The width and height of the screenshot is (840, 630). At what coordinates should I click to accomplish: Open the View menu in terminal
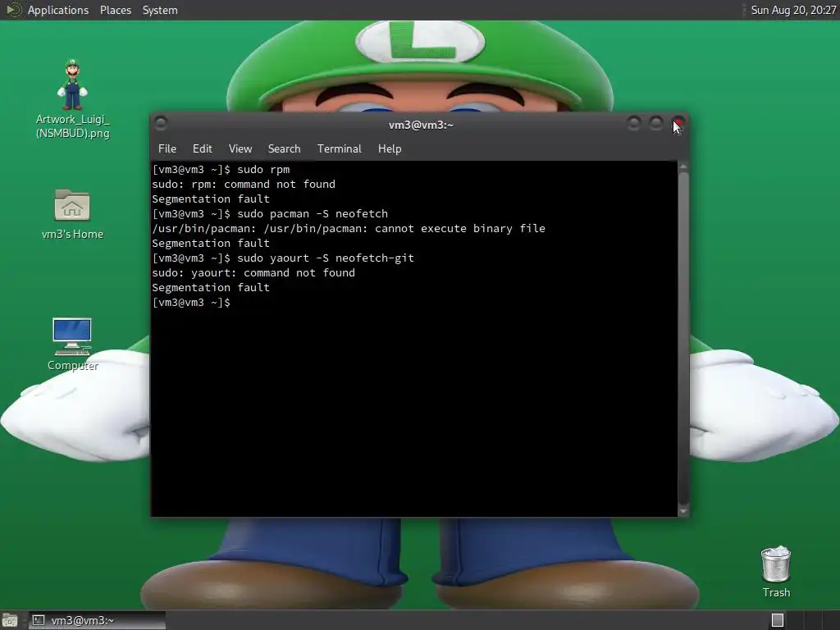[x=240, y=149]
